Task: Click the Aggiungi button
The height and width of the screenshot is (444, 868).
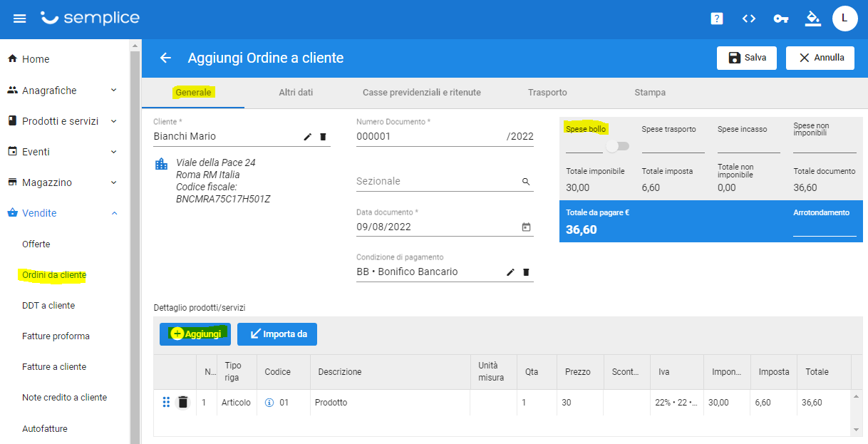Action: (195, 334)
